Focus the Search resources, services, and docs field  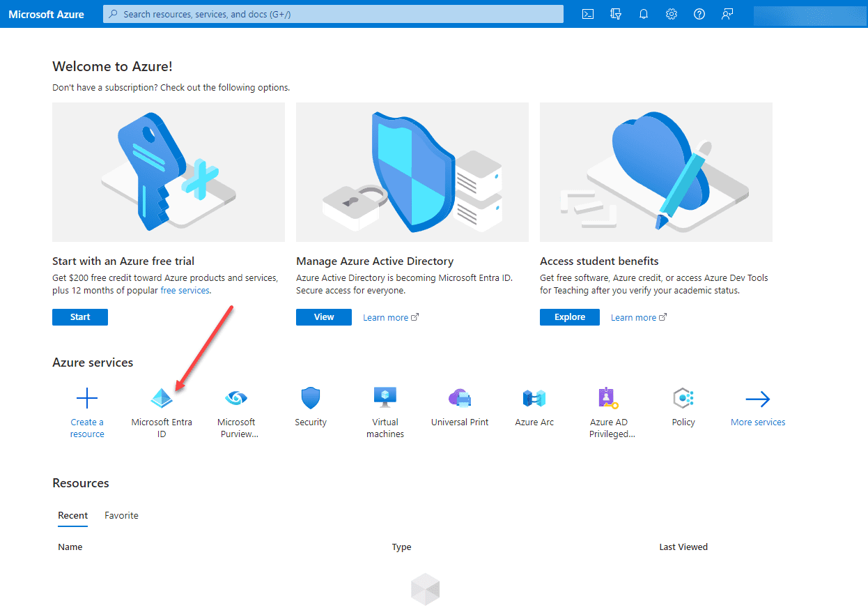pyautogui.click(x=333, y=14)
